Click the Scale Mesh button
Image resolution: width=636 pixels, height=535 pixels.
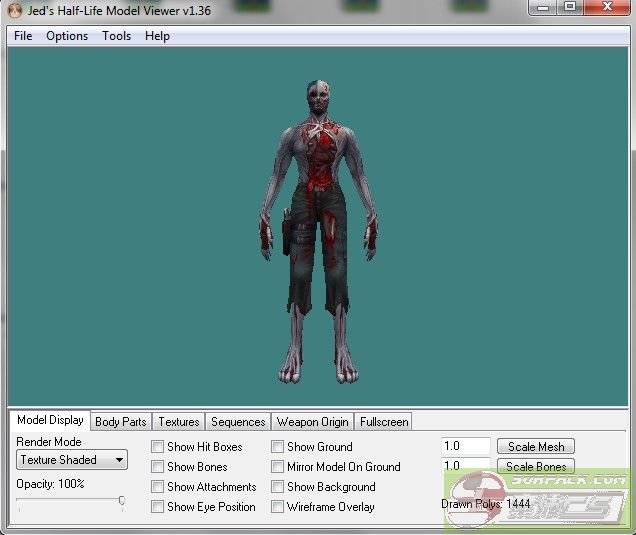535,447
